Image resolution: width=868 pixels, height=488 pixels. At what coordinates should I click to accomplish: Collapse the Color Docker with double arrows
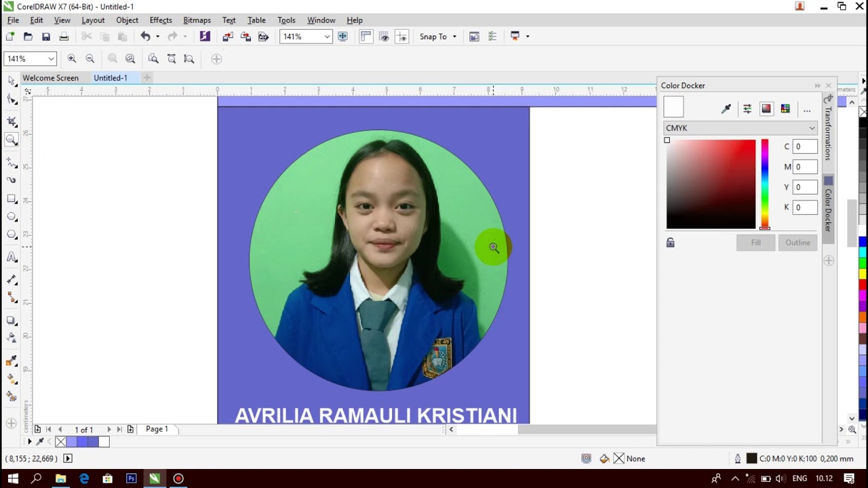point(817,85)
